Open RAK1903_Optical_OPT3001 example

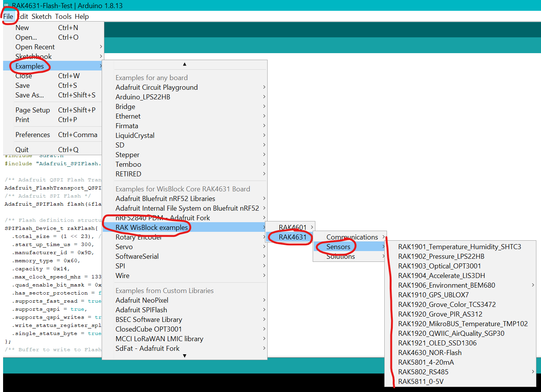(x=461, y=266)
